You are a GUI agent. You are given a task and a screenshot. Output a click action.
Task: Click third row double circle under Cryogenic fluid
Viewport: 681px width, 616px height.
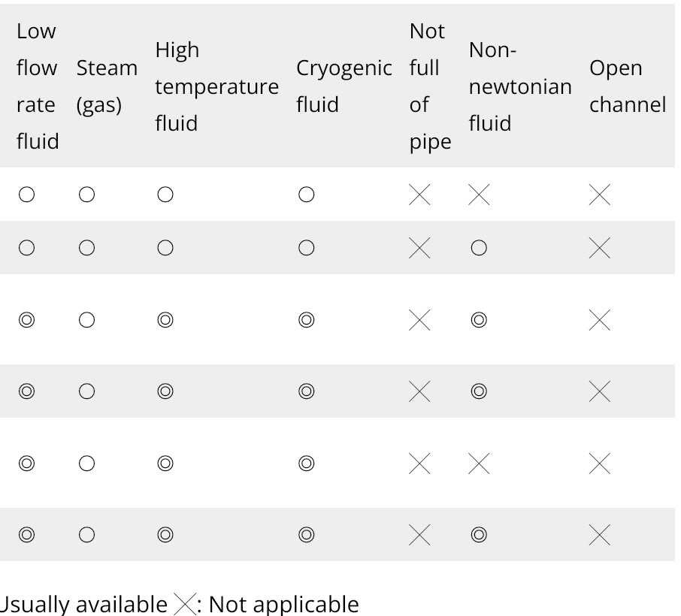click(x=306, y=320)
